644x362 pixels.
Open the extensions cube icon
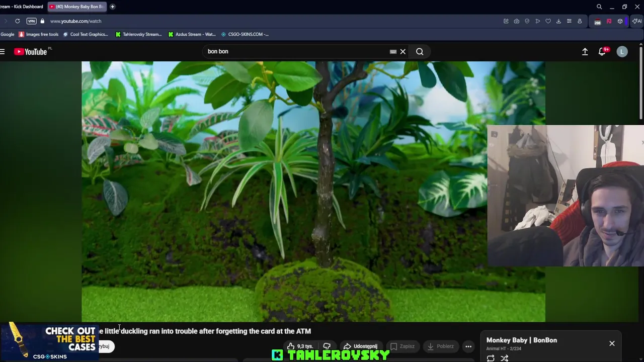[x=620, y=21]
